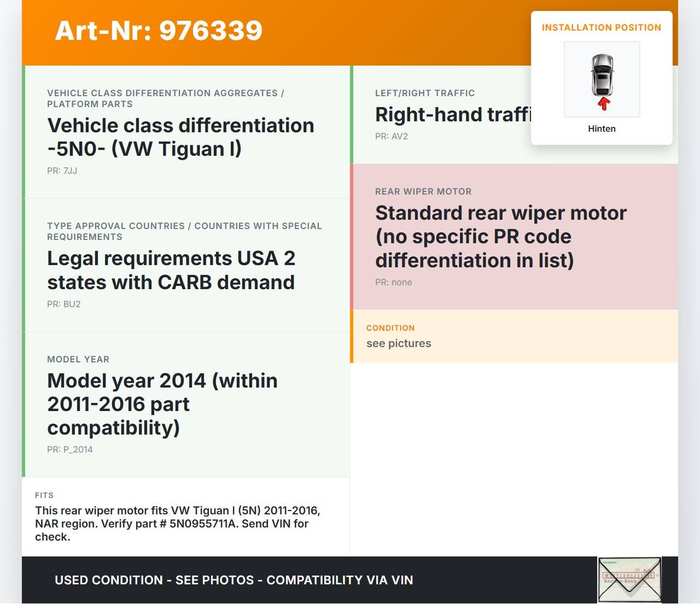This screenshot has width=700, height=604.
Task: Select the fits description mentioning 5N0955711A
Action: pyautogui.click(x=178, y=524)
